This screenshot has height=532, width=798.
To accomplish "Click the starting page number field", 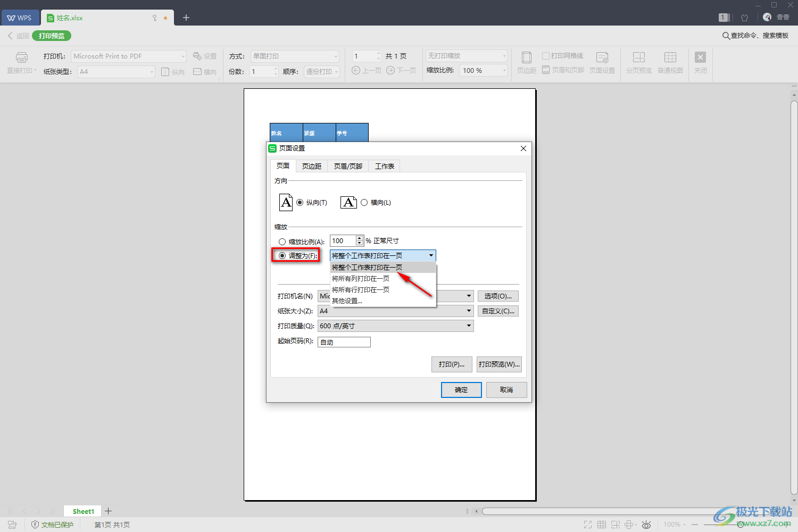I will click(x=344, y=342).
